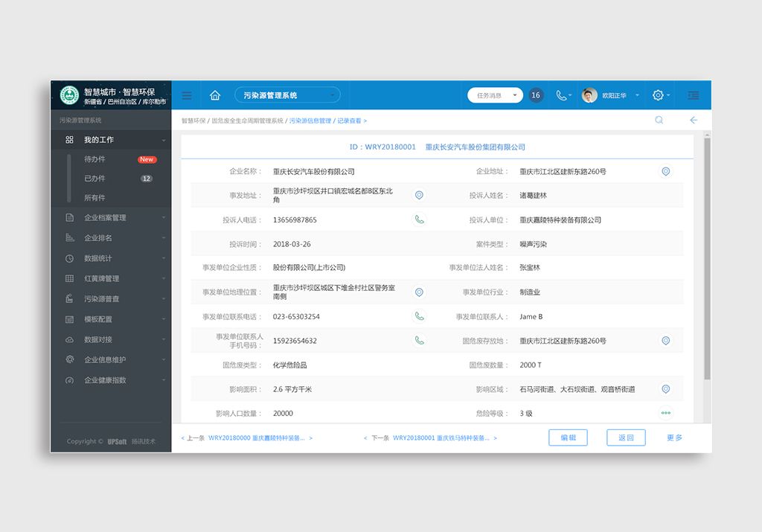Viewport: 762px width, 532px height.
Task: Select the 投诉时间 value 2018-03-26
Action: tap(292, 244)
